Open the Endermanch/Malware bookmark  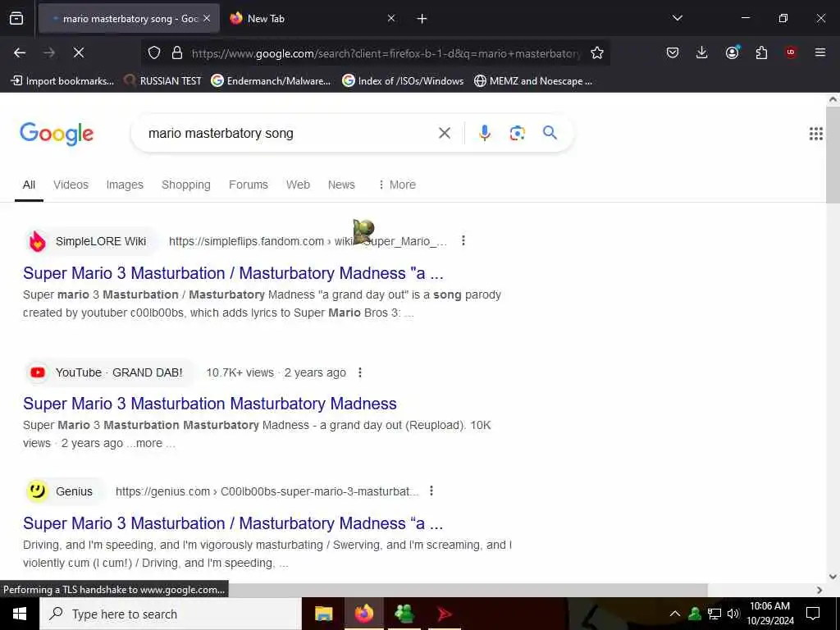[x=271, y=81]
